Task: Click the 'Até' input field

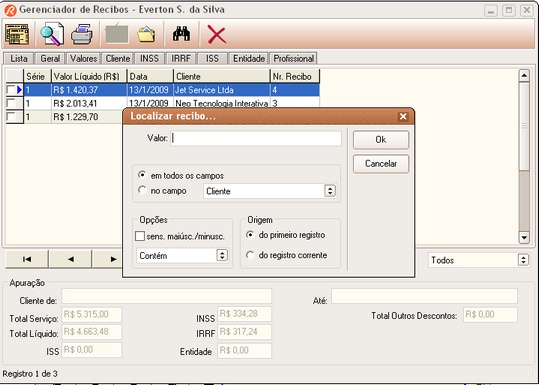Action: [424, 296]
